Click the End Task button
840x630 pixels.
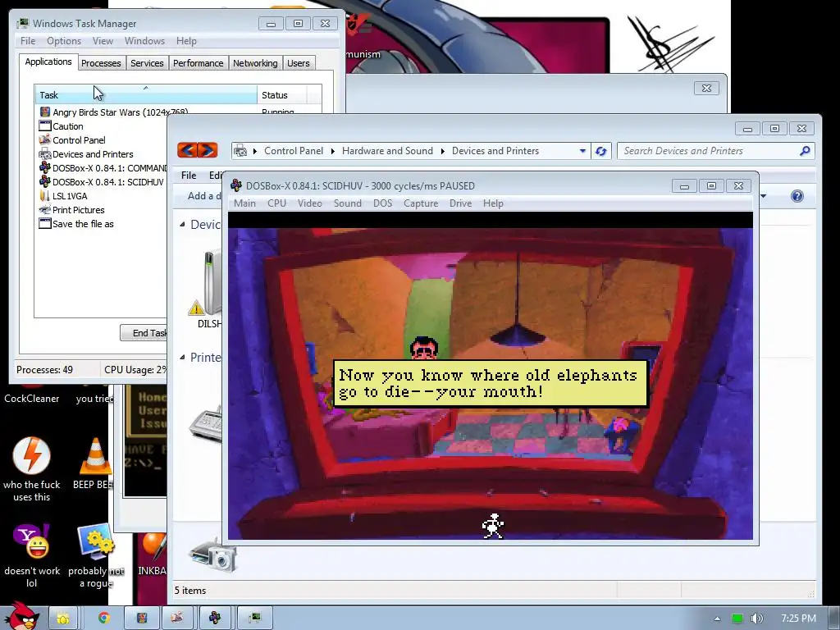click(144, 333)
